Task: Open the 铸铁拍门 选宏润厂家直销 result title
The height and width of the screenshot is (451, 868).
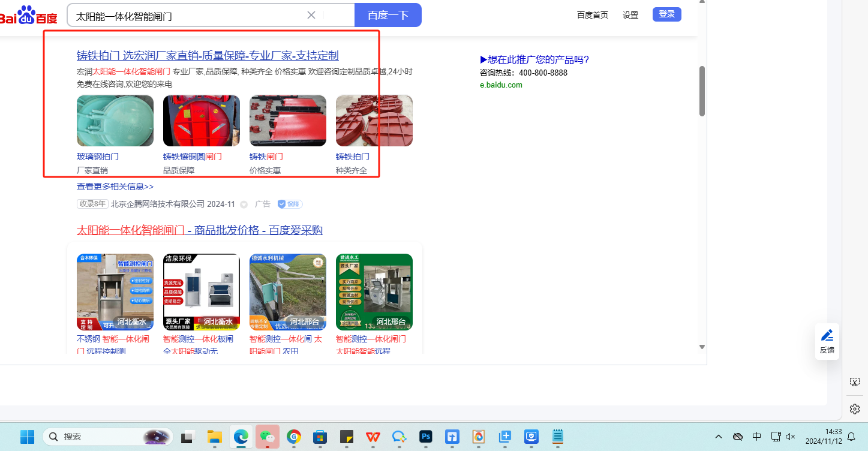Action: click(208, 56)
